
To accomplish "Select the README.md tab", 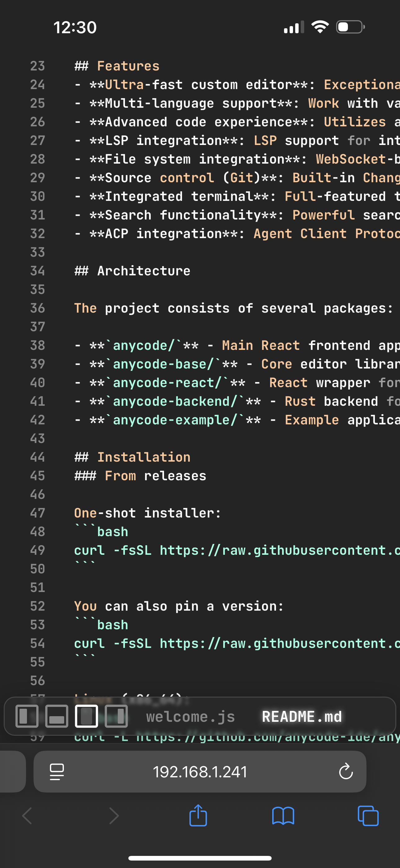I will [x=302, y=717].
